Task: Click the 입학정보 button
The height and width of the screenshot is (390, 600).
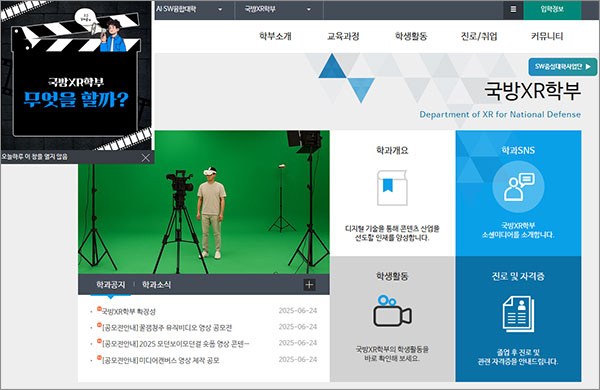Action: pyautogui.click(x=552, y=9)
